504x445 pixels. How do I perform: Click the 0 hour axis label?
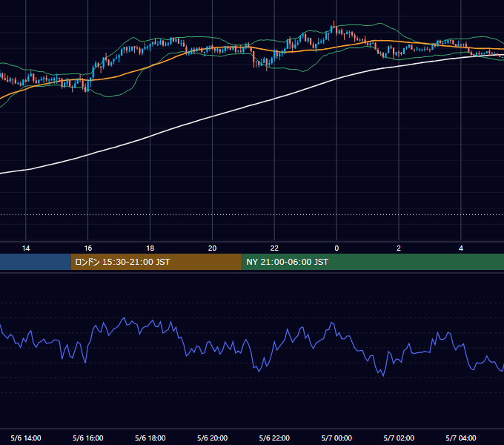336,248
